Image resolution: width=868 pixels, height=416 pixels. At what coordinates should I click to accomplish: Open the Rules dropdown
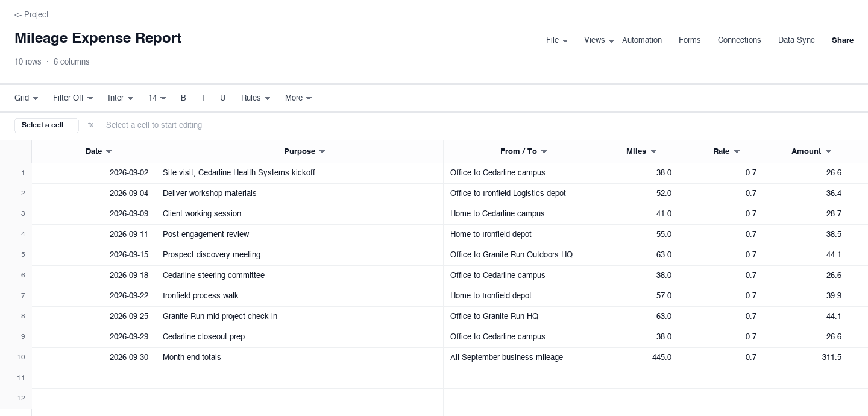[x=256, y=98]
